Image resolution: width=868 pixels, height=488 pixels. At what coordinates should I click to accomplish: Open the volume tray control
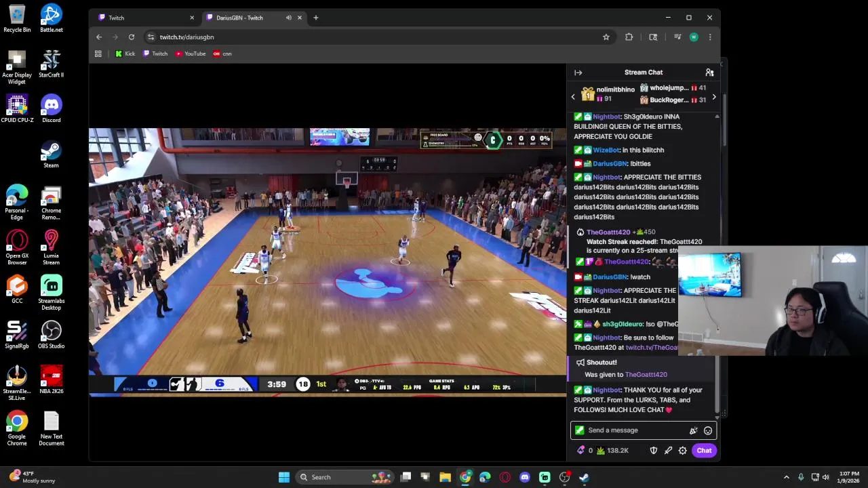[x=826, y=477]
